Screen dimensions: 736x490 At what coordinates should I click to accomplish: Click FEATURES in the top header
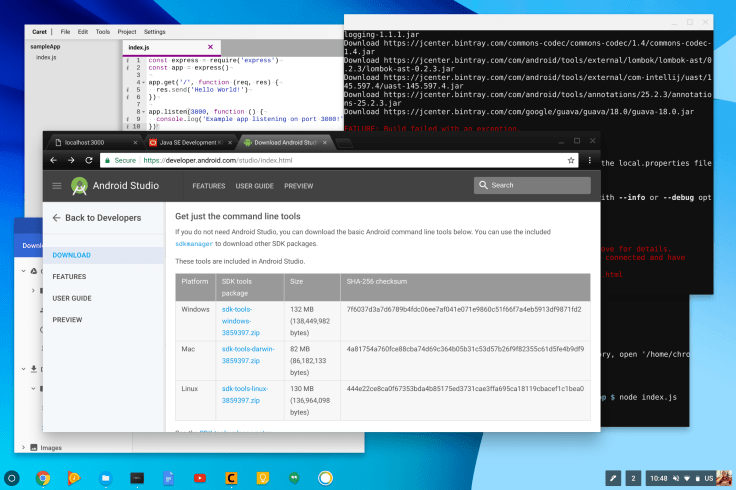point(208,186)
